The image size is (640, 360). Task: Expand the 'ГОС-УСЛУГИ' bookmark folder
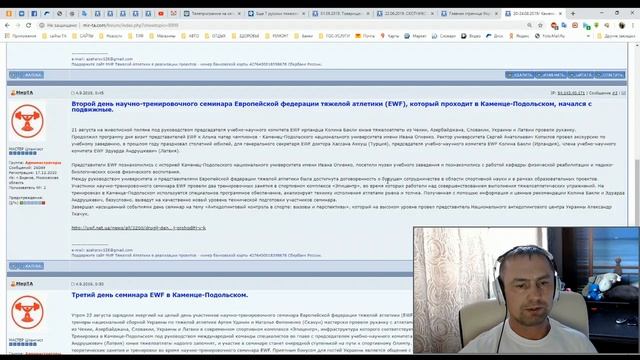click(334, 36)
